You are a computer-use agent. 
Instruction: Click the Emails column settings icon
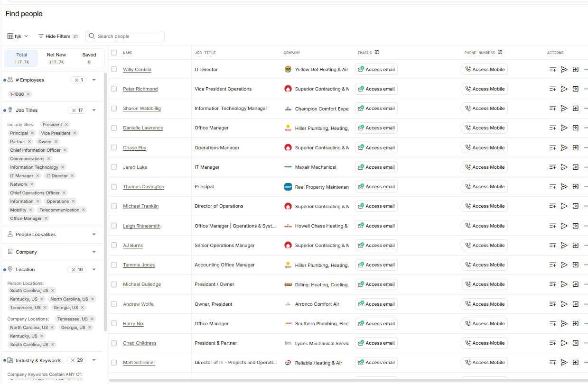tap(377, 52)
